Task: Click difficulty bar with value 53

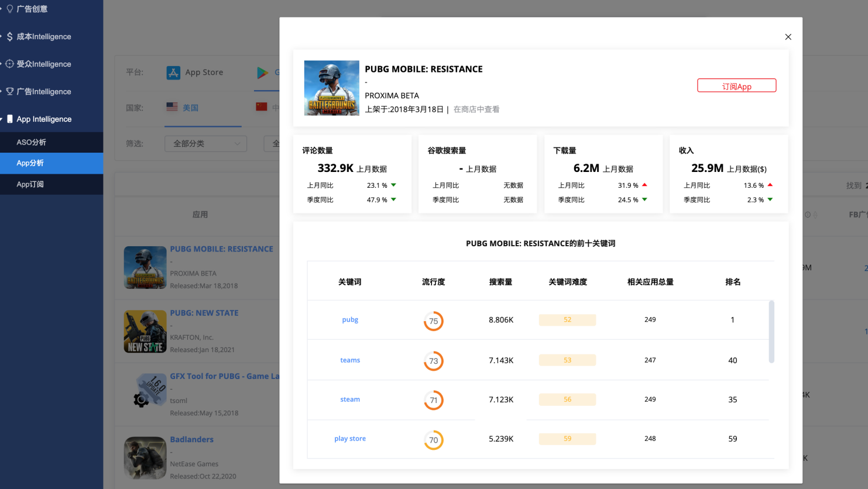Action: tap(567, 360)
